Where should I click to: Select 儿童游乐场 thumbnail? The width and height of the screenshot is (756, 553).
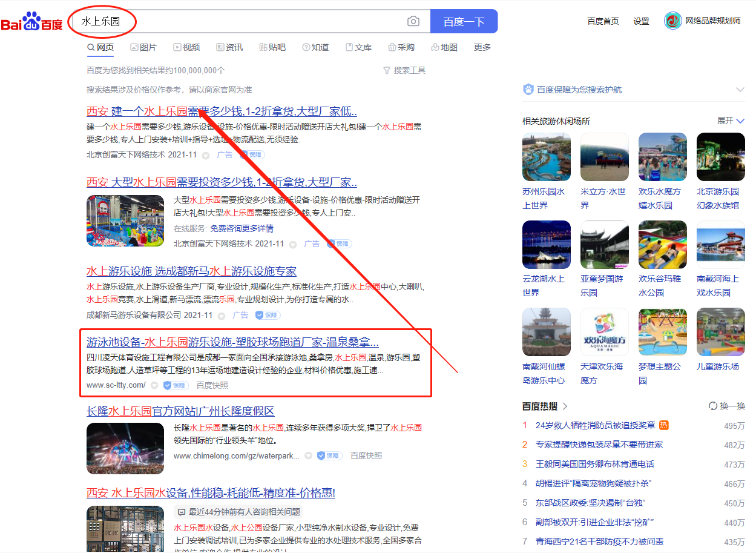pyautogui.click(x=721, y=333)
